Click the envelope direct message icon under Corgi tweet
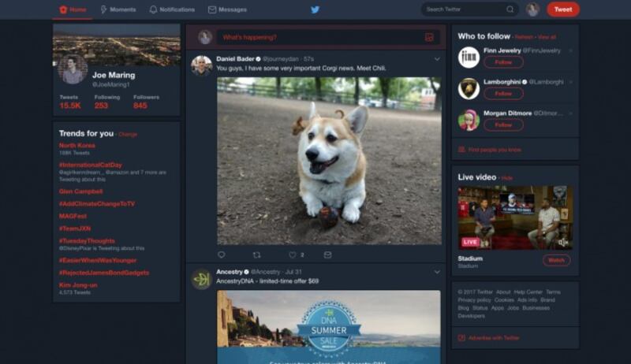The width and height of the screenshot is (631, 364). click(327, 254)
